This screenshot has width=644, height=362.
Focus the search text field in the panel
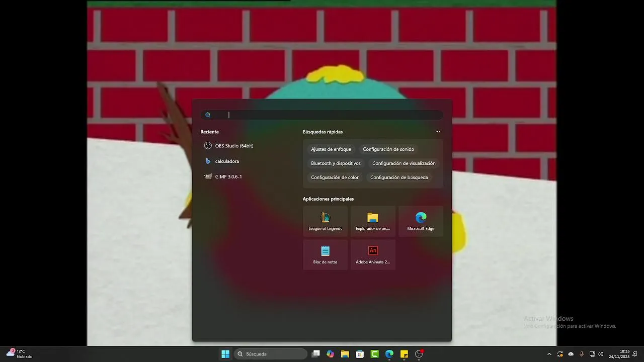(322, 115)
